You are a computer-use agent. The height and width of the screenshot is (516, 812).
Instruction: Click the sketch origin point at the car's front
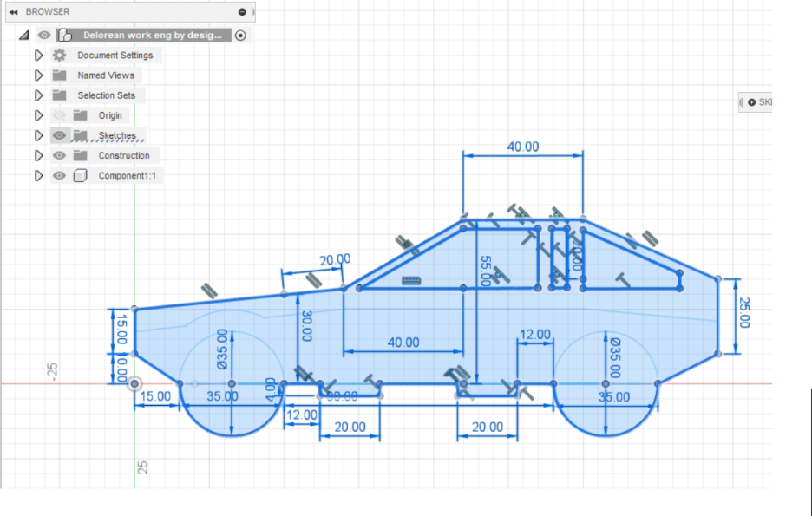click(x=134, y=383)
